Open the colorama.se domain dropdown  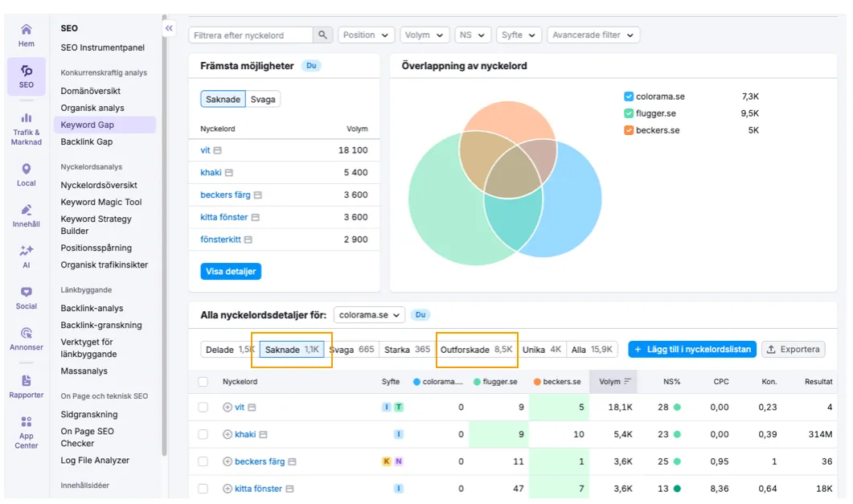pos(369,315)
